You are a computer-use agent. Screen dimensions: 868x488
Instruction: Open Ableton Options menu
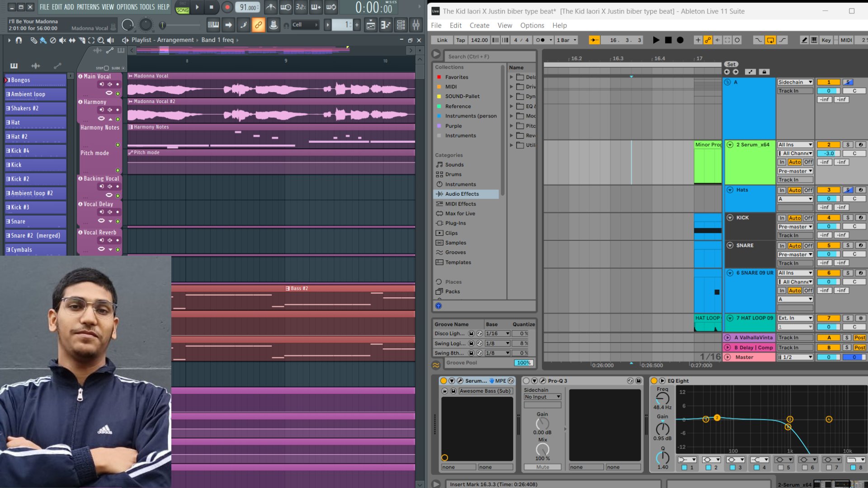click(x=532, y=25)
